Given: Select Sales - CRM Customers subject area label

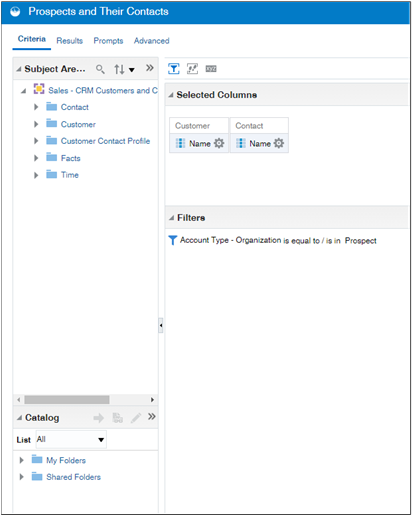Looking at the screenshot, I should [x=103, y=90].
